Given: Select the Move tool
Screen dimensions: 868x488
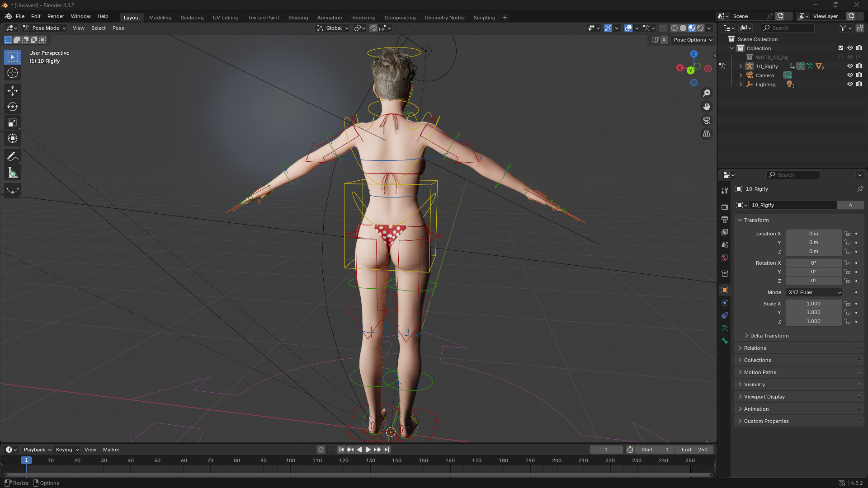Looking at the screenshot, I should click(x=13, y=91).
